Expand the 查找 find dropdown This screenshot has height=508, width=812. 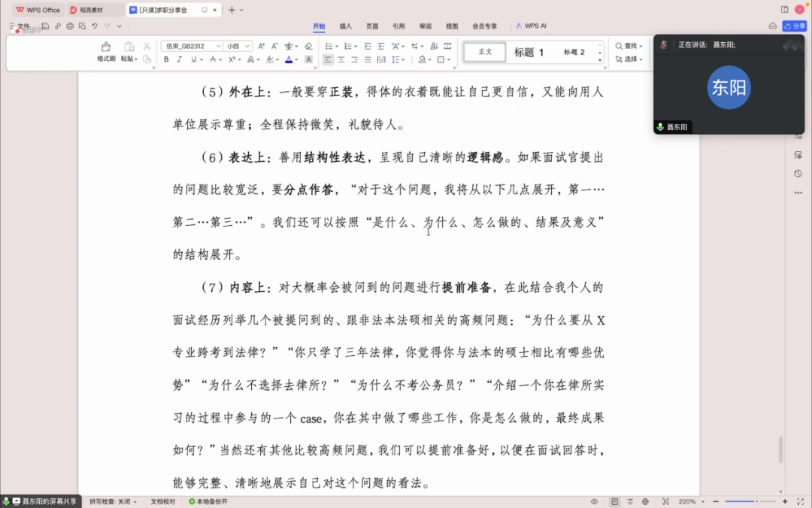pos(629,46)
